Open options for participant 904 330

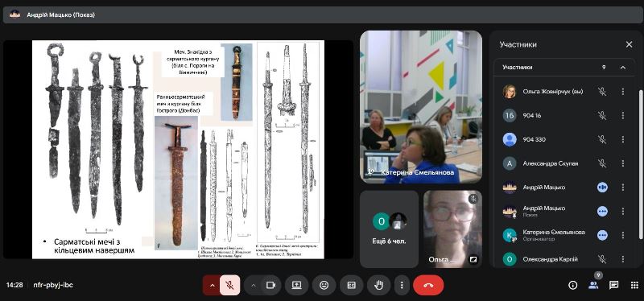(x=622, y=139)
